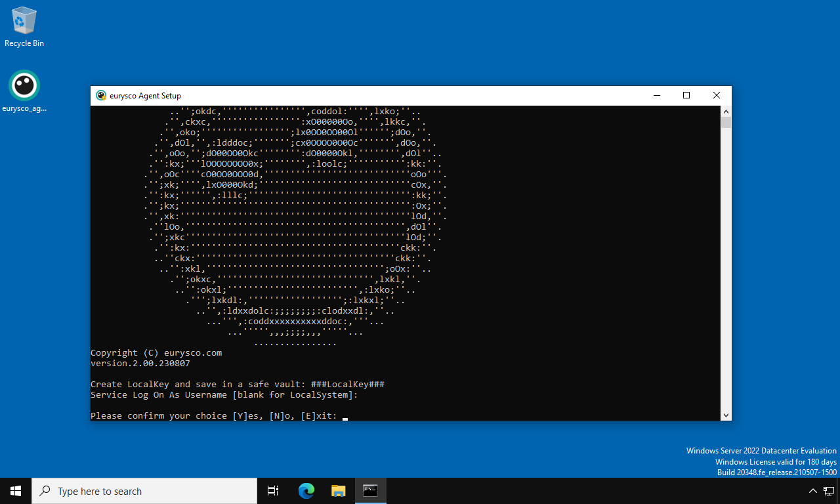
Task: Click eurysco Agent Setup title bar icon
Action: coord(101,95)
